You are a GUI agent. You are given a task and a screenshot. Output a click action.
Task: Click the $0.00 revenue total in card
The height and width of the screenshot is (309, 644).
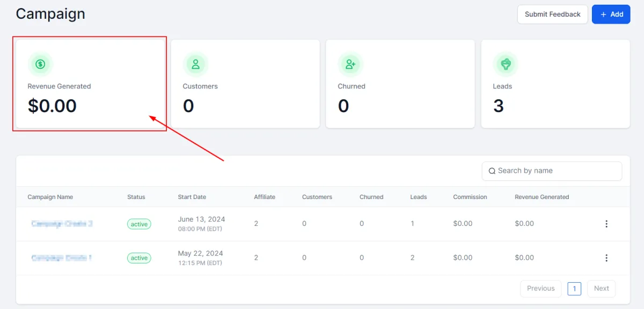52,106
